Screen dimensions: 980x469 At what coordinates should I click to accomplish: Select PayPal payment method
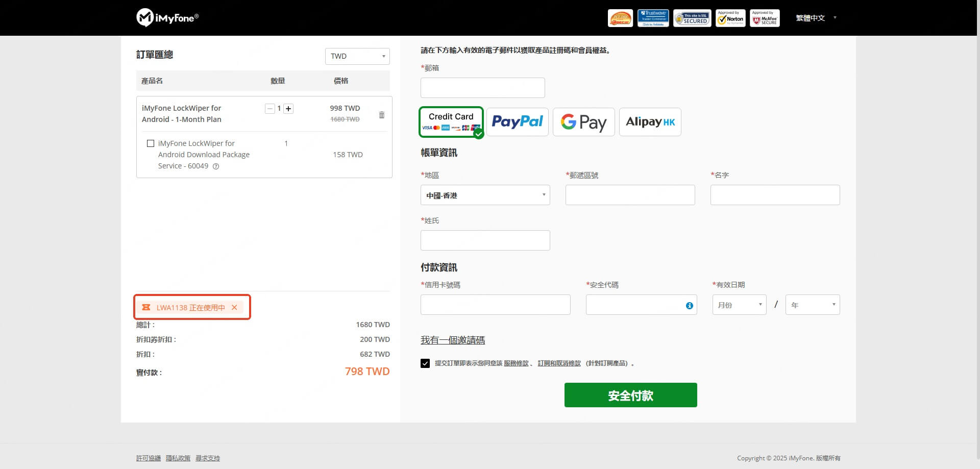[517, 122]
